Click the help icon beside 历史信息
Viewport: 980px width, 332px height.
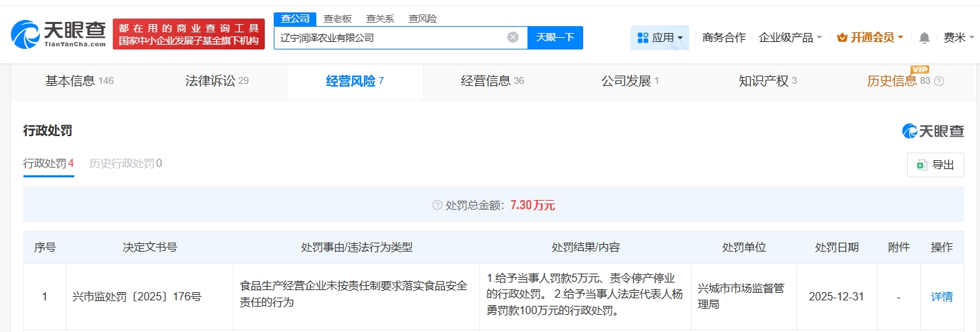pos(939,81)
